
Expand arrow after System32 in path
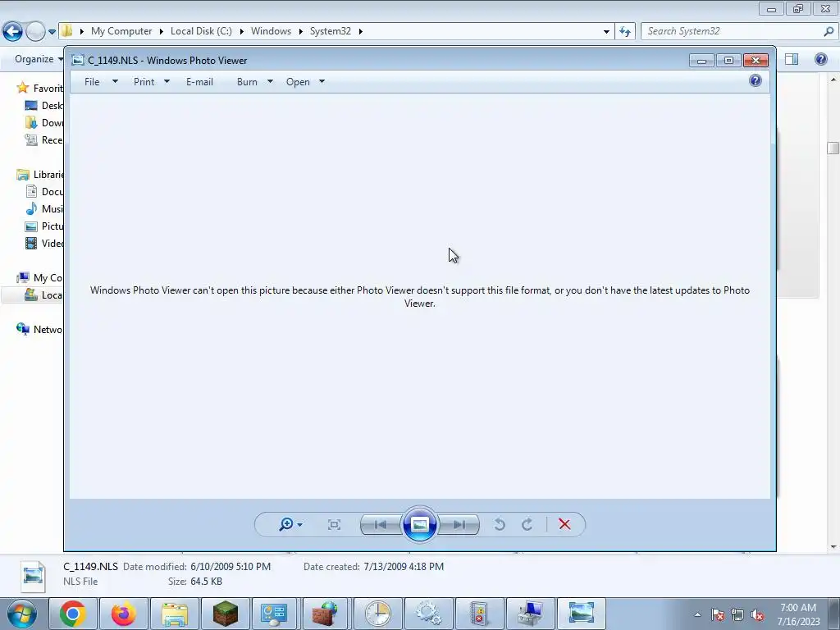click(361, 32)
